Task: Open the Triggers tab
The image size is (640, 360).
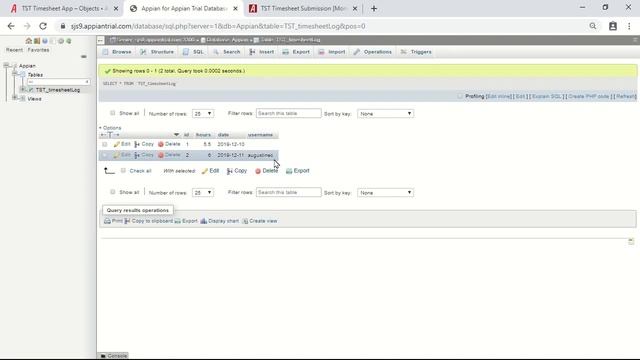Action: (x=416, y=52)
